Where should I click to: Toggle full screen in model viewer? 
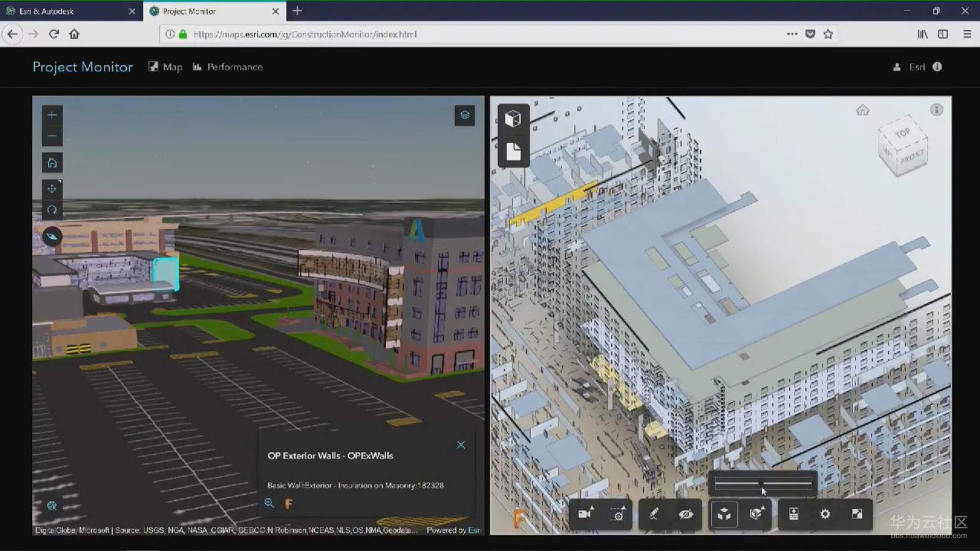click(x=857, y=514)
